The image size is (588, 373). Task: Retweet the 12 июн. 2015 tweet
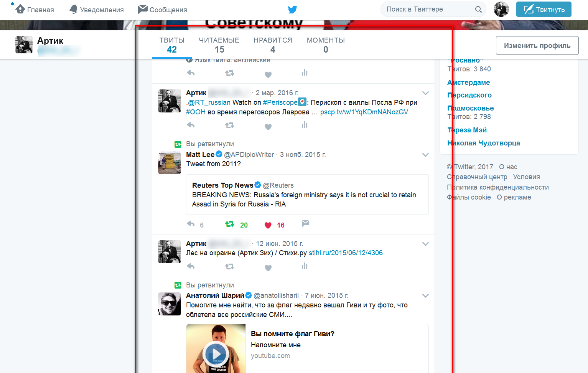tap(229, 266)
